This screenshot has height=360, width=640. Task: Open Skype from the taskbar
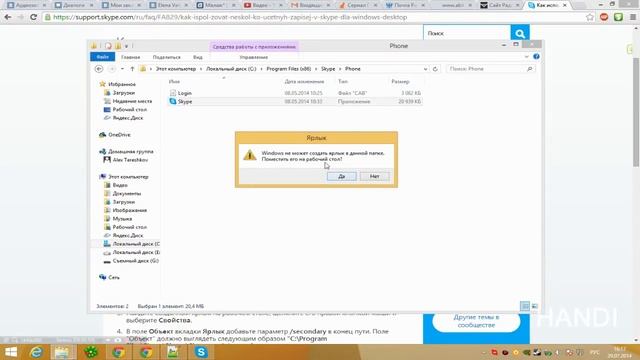[x=201, y=352]
